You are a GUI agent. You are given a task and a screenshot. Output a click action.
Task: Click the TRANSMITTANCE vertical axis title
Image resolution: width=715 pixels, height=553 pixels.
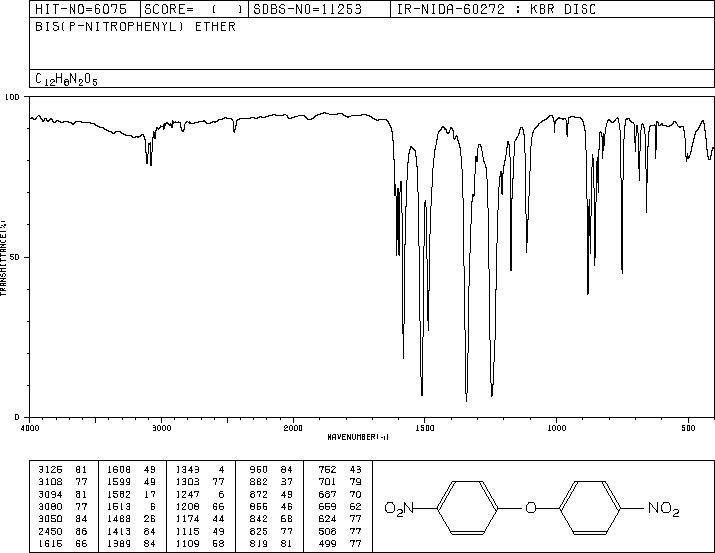pyautogui.click(x=3, y=257)
